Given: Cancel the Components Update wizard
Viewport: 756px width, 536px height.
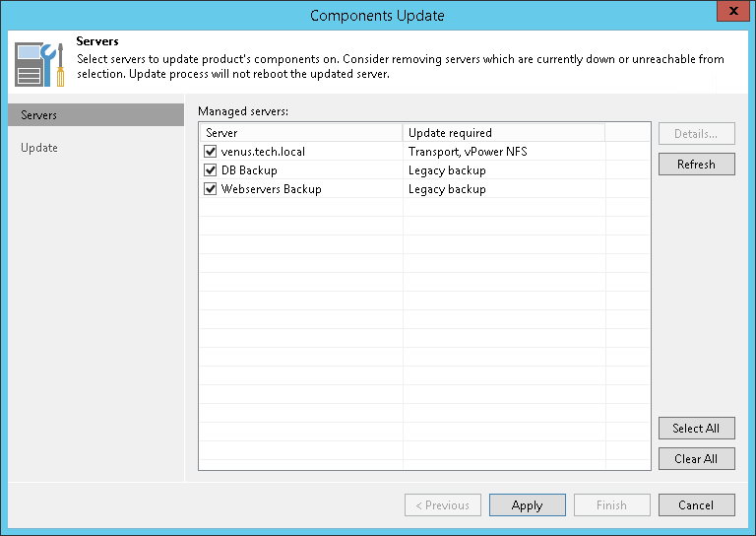Looking at the screenshot, I should click(696, 505).
